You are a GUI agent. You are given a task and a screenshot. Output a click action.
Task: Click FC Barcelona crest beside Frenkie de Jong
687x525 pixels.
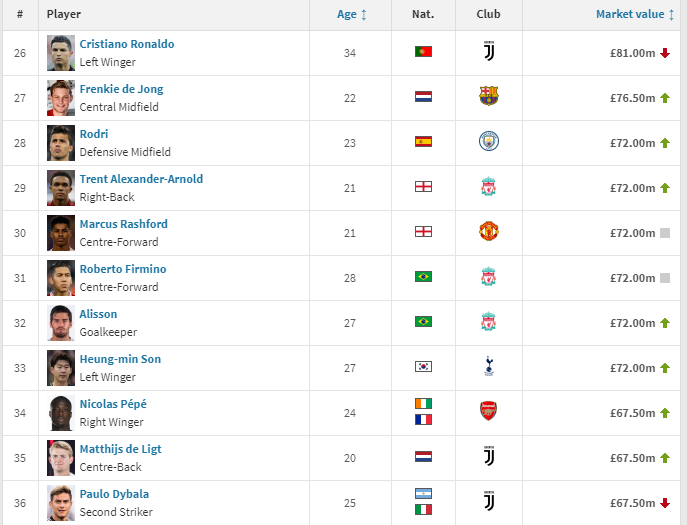488,97
